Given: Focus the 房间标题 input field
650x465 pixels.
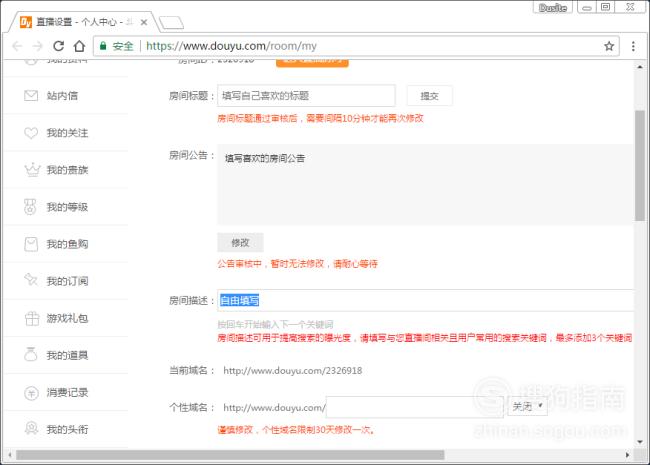Looking at the screenshot, I should (x=306, y=96).
